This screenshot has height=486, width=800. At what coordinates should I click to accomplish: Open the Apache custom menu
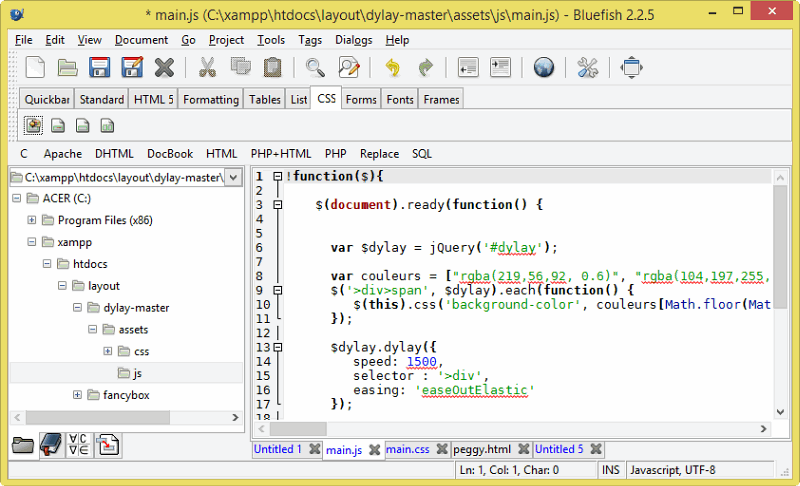(63, 154)
